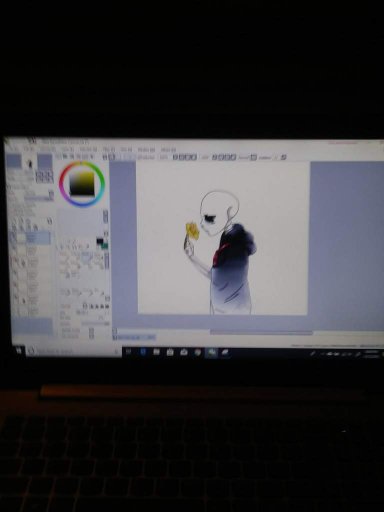
Task: Select the highlighted brush in the tool tray
Action: 86,257
